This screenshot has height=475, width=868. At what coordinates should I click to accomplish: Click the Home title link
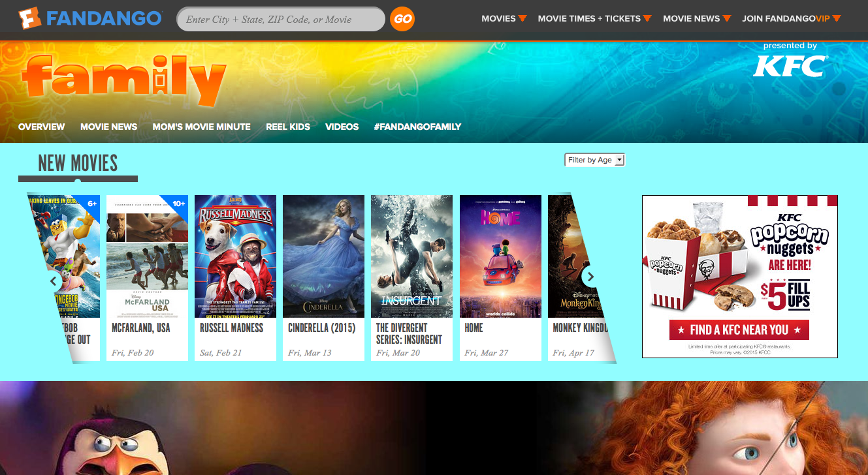tap(474, 328)
